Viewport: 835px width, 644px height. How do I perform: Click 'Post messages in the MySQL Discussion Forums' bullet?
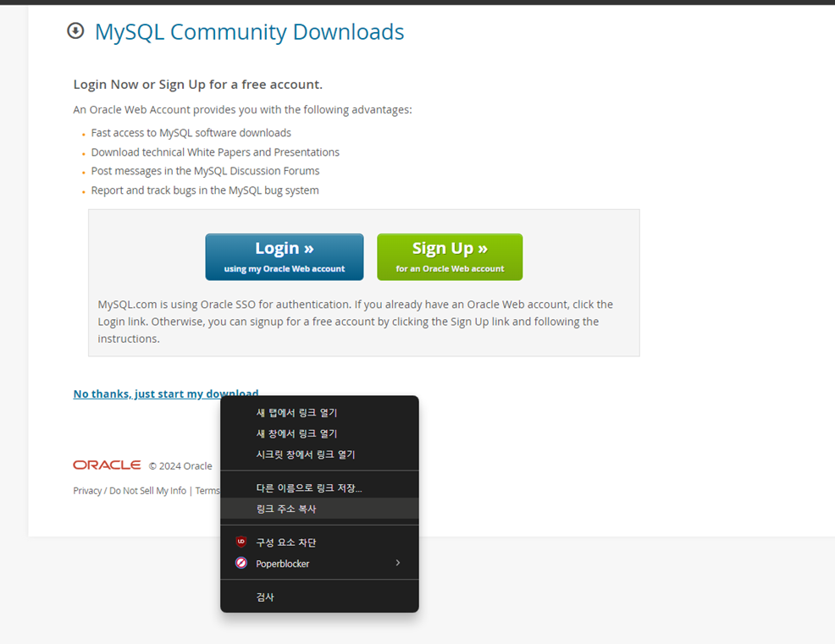pyautogui.click(x=205, y=171)
